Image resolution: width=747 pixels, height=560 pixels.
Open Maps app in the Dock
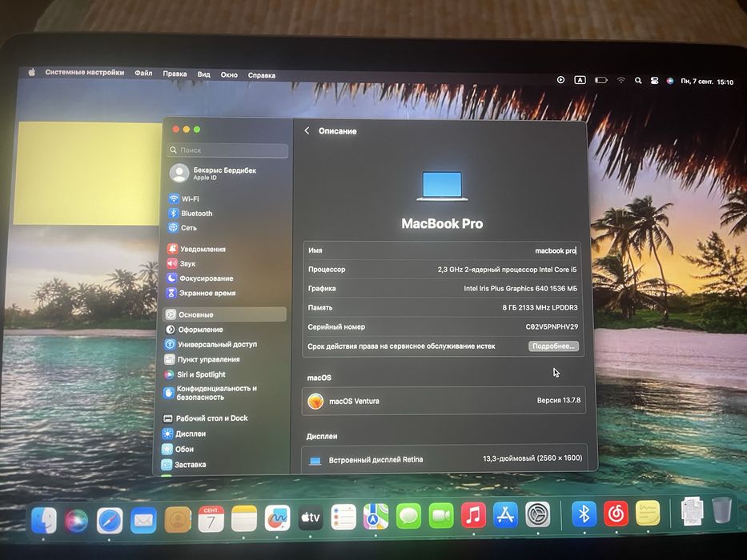(376, 517)
